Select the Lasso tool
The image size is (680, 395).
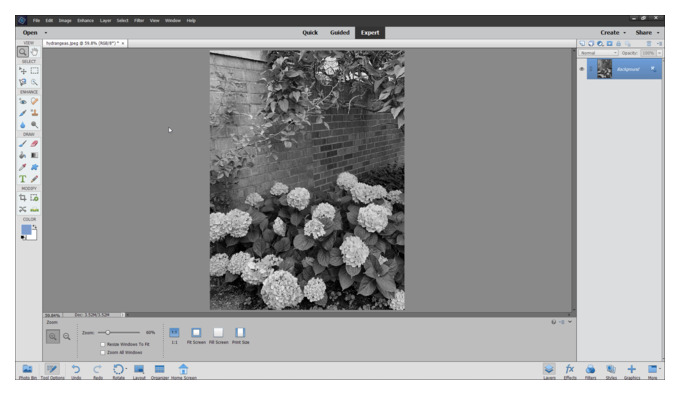click(x=23, y=82)
